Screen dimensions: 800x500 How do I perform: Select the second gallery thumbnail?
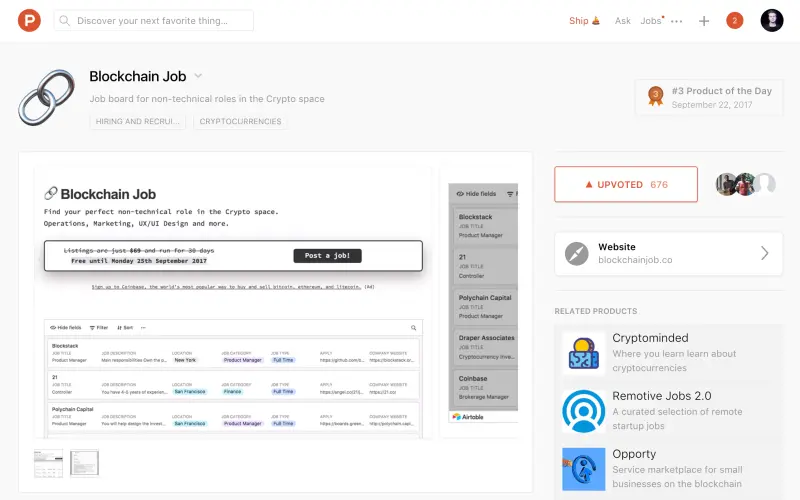click(x=84, y=463)
